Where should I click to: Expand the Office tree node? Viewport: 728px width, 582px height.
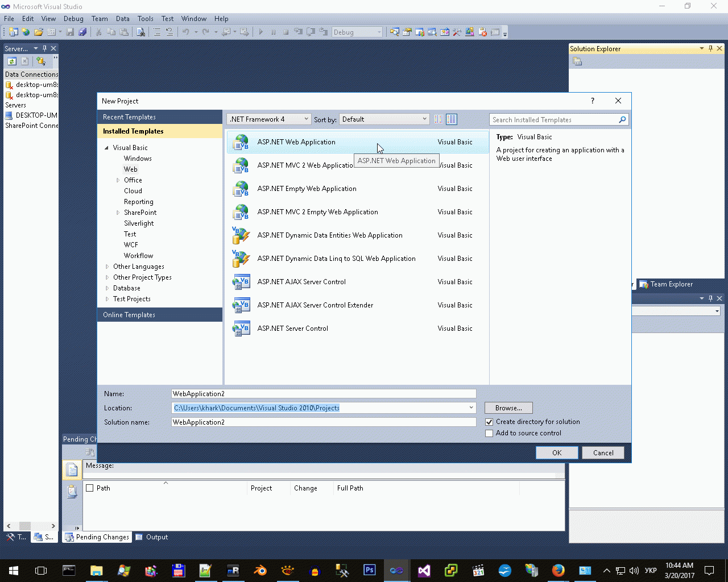118,180
